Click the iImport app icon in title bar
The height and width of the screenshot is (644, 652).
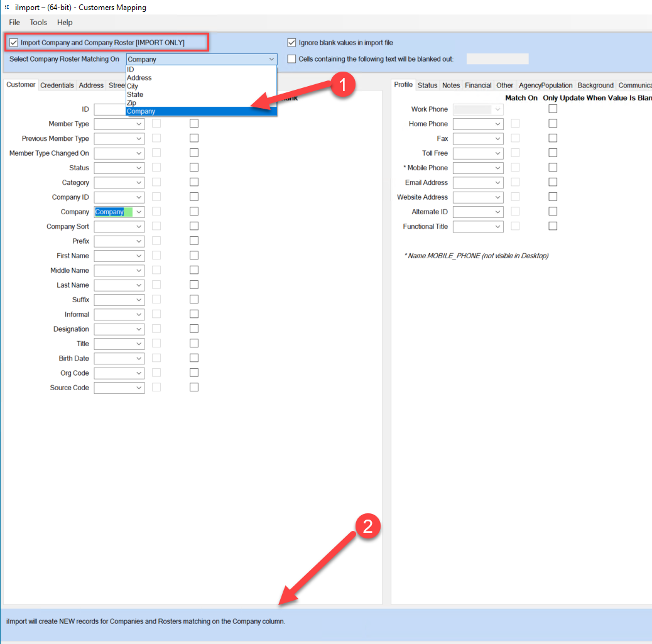[x=7, y=7]
